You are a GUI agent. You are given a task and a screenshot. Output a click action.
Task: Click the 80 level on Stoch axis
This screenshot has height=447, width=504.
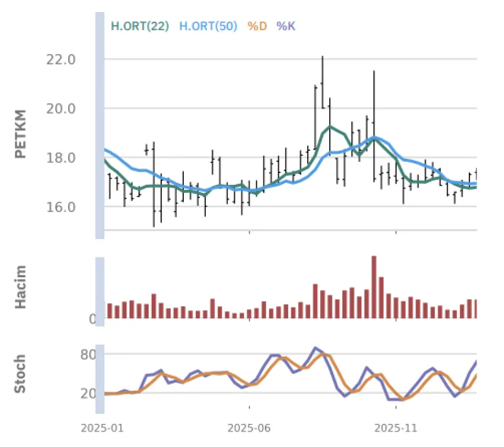point(88,355)
